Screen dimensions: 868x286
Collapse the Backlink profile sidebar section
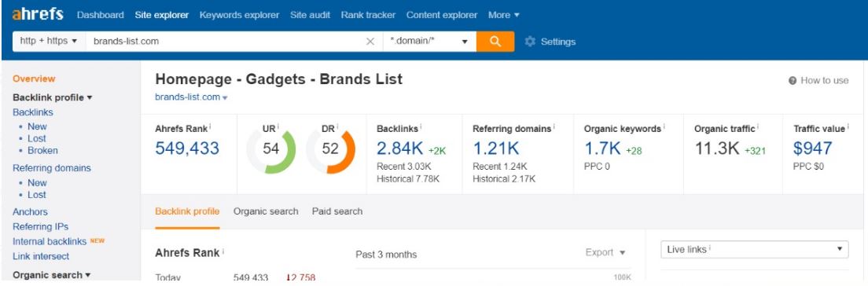[53, 97]
